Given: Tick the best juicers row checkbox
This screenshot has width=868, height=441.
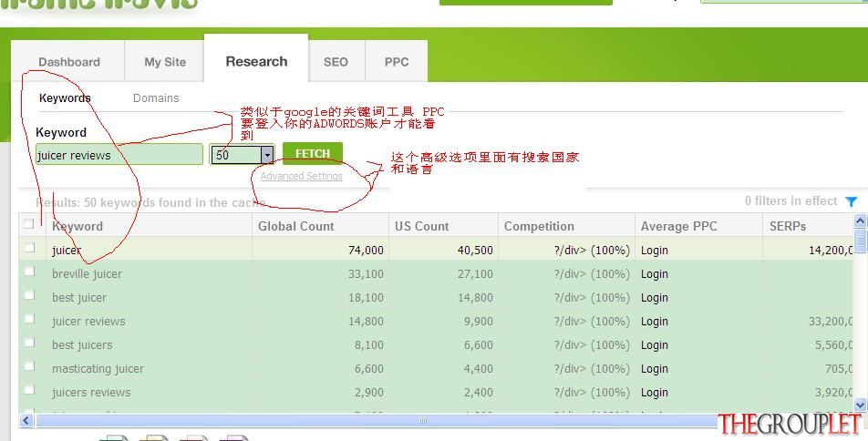Looking at the screenshot, I should (x=29, y=343).
